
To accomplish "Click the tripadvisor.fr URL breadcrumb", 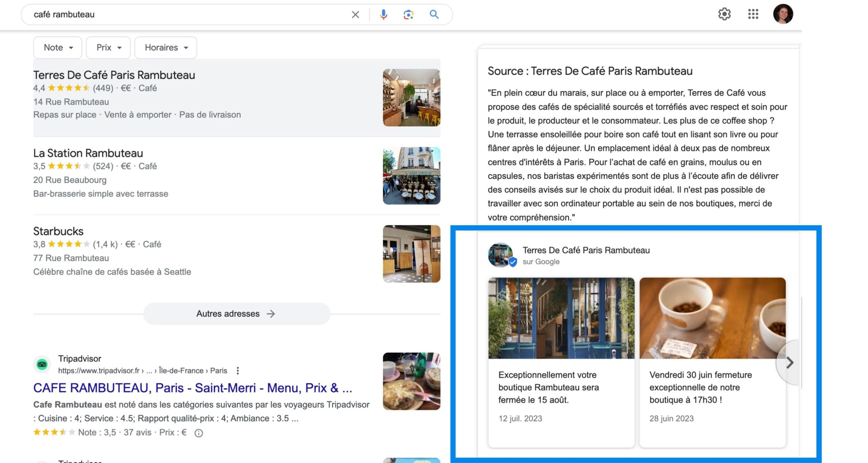I will [x=142, y=371].
